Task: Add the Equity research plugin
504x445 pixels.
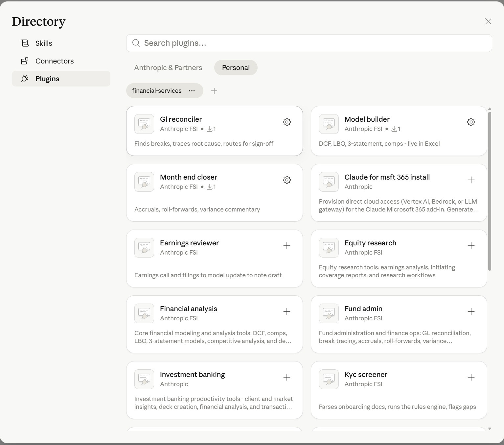Action: [471, 246]
